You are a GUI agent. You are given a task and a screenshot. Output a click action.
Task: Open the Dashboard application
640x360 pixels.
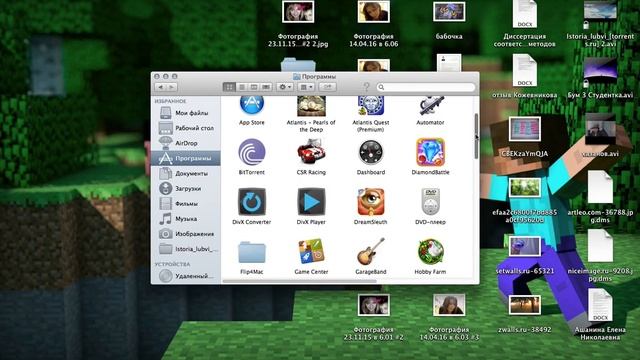[x=371, y=153]
